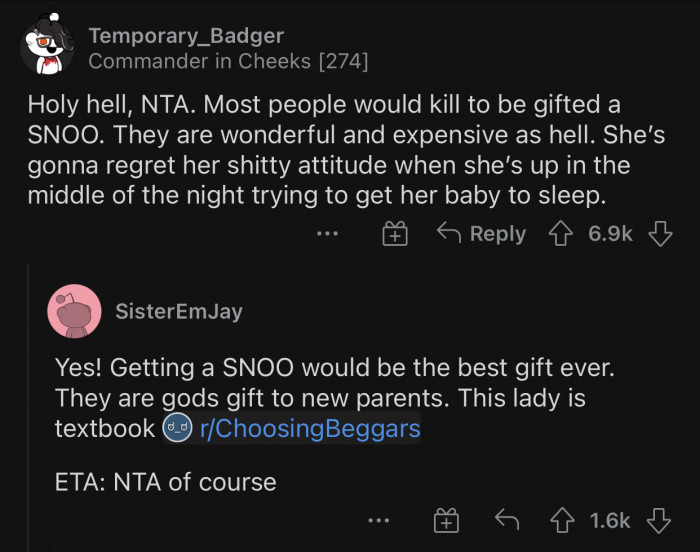Downvote the SisterEmJay reply
The height and width of the screenshot is (552, 700).
click(657, 521)
